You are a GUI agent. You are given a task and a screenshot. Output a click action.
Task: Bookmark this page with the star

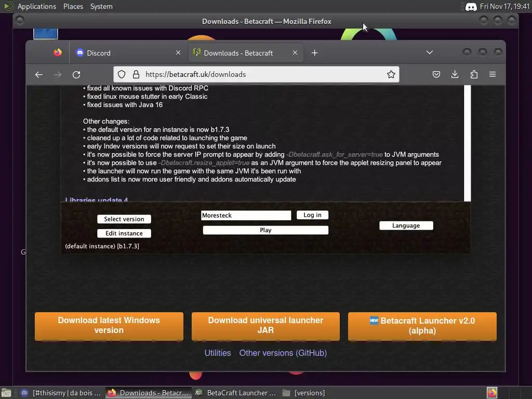(x=391, y=74)
